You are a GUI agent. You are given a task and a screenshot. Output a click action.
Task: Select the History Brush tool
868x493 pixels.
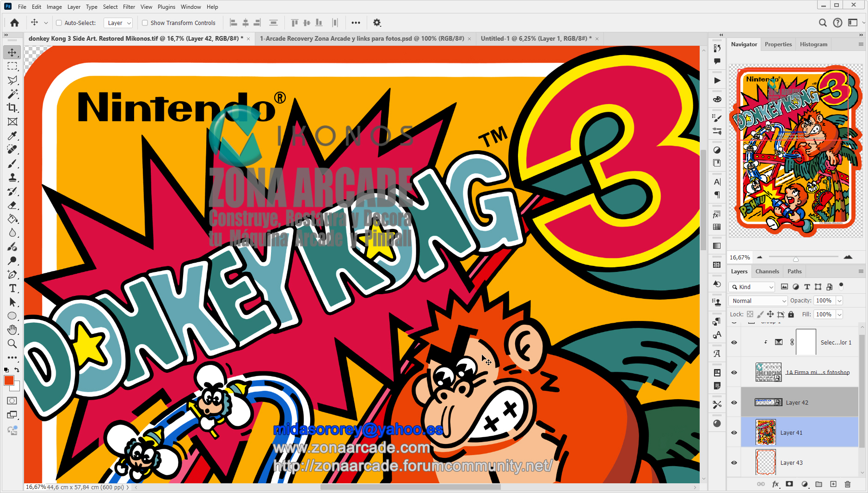pos(12,191)
